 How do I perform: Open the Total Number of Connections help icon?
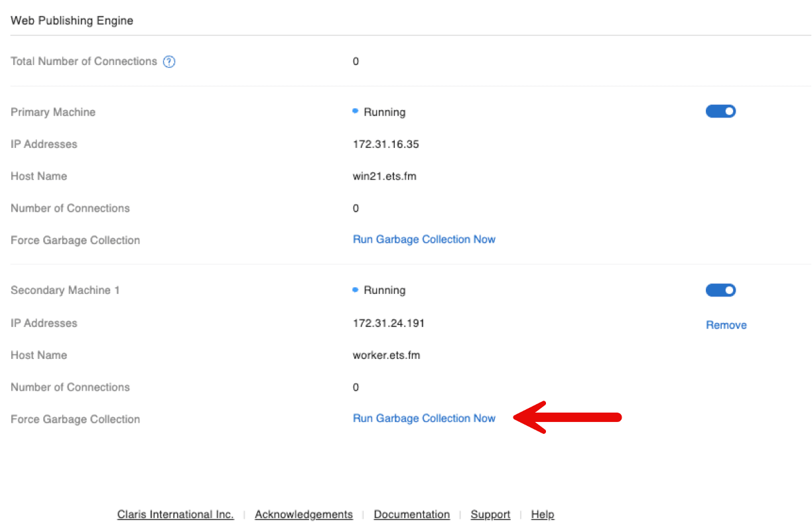click(x=169, y=62)
